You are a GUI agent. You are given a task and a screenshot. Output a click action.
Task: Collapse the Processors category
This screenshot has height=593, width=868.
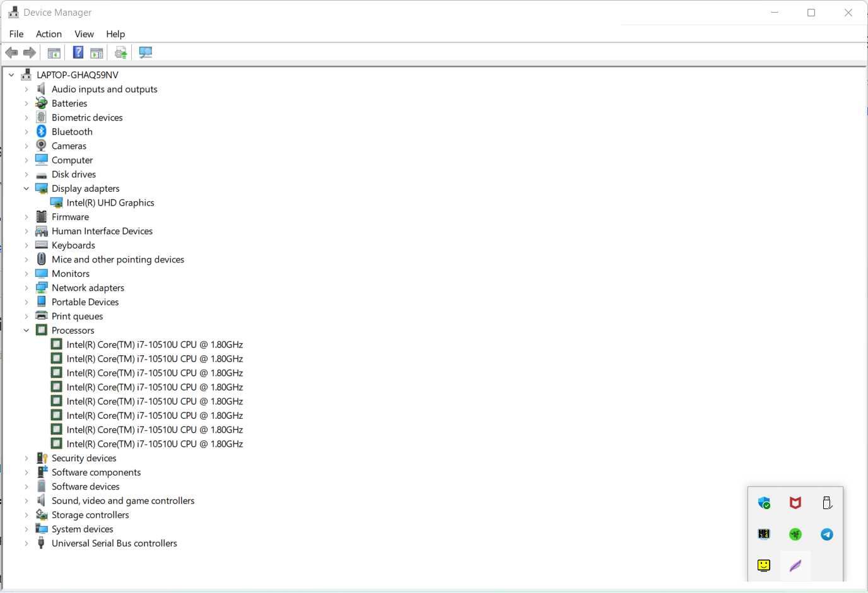[x=26, y=330]
